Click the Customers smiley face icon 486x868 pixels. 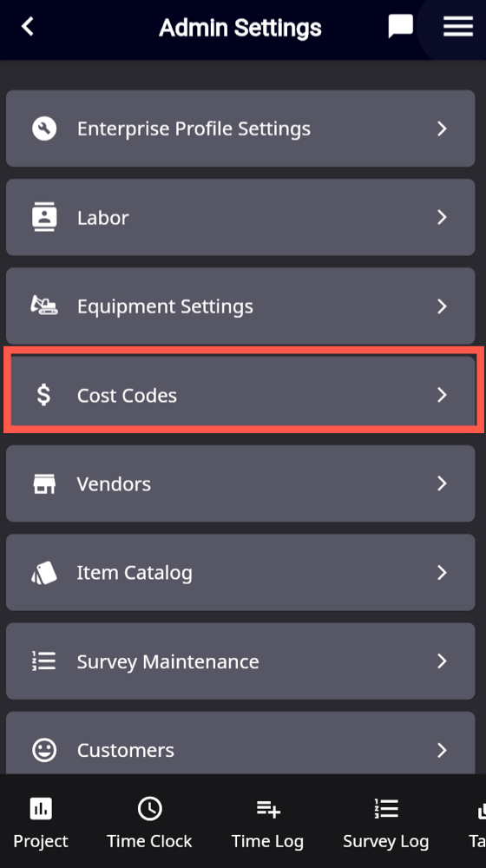pos(44,750)
